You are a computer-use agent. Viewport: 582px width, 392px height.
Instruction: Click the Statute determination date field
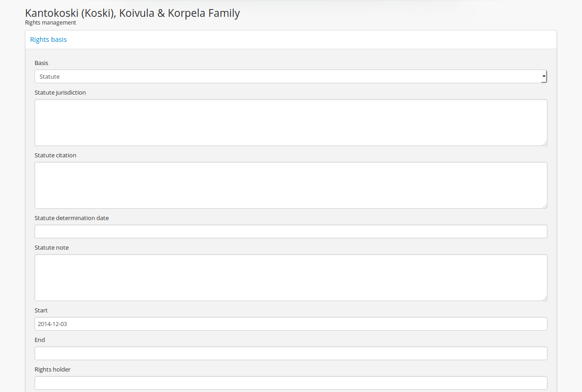tap(291, 231)
